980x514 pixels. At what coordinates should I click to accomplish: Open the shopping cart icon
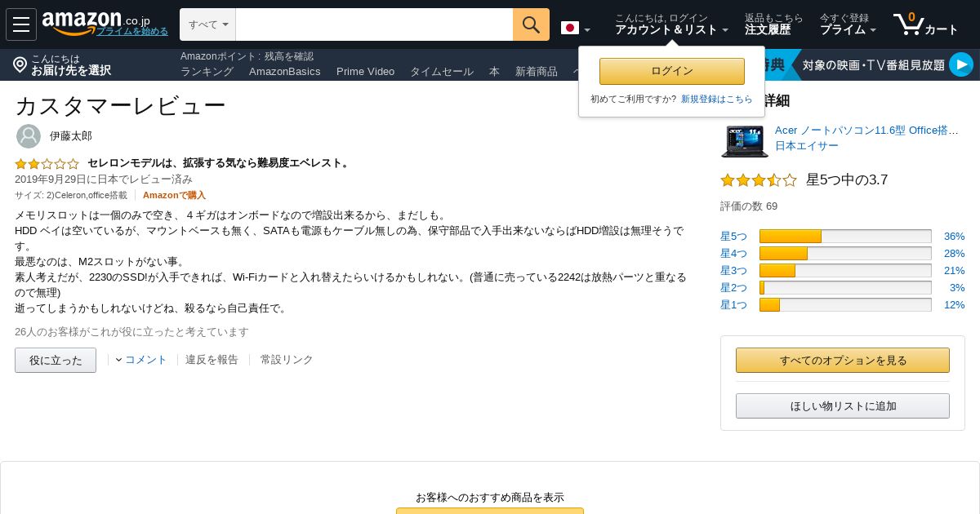(908, 24)
